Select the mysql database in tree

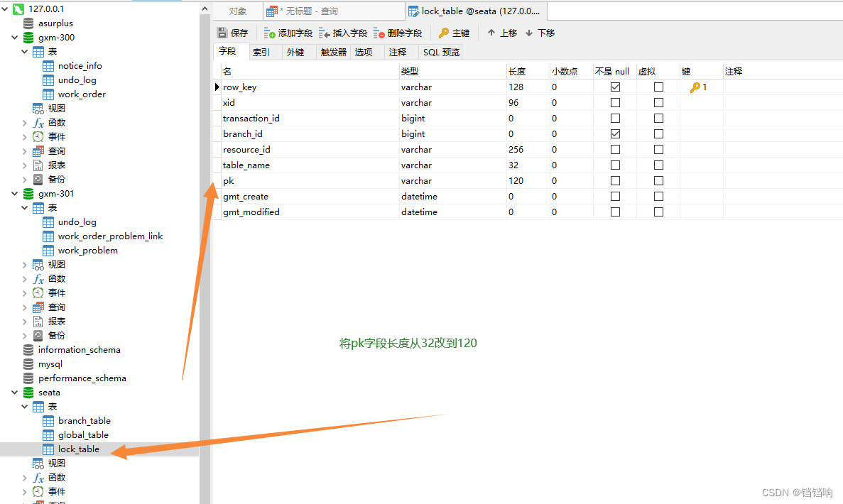(50, 364)
